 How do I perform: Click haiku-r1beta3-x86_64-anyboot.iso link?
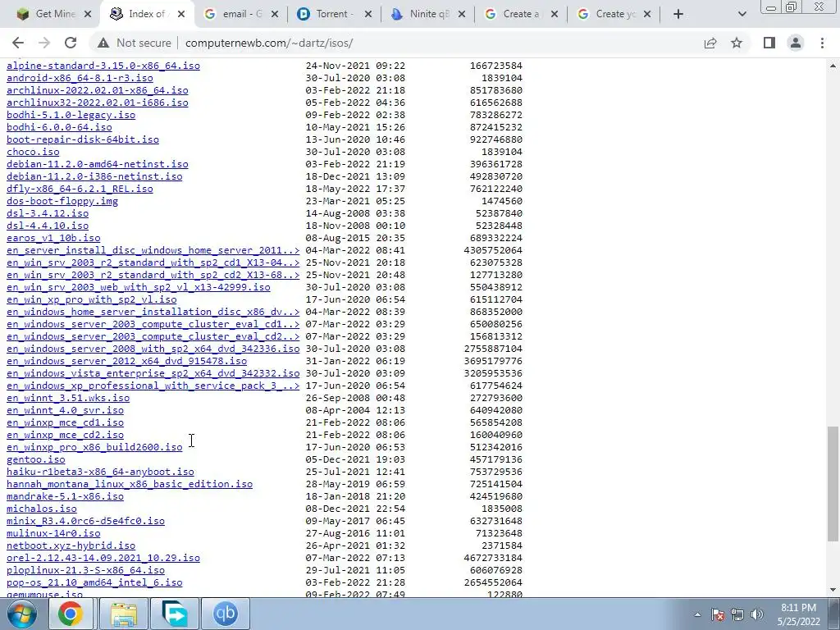[x=100, y=472]
